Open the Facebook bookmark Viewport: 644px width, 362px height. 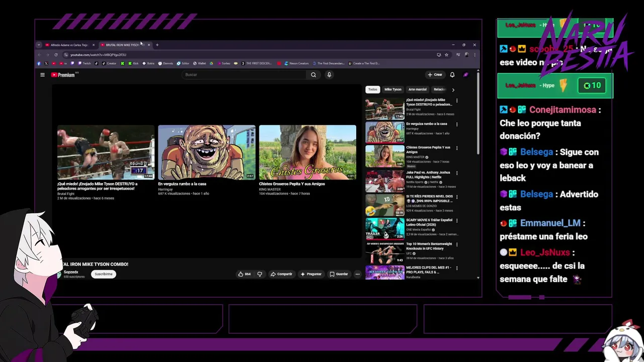(x=39, y=63)
